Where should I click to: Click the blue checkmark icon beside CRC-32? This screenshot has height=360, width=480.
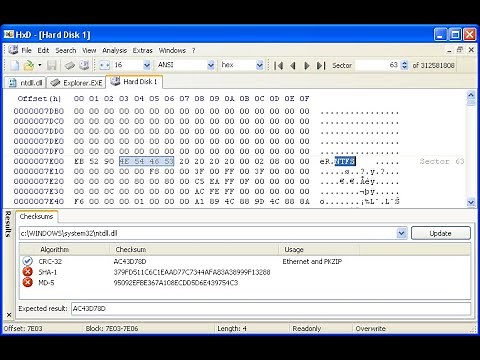tap(27, 261)
